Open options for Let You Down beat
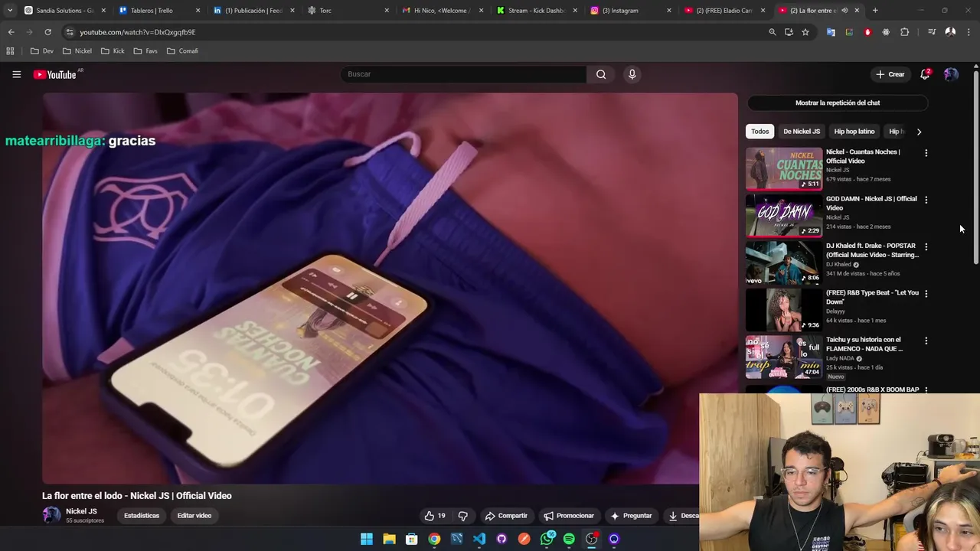The width and height of the screenshot is (980, 551). click(926, 294)
